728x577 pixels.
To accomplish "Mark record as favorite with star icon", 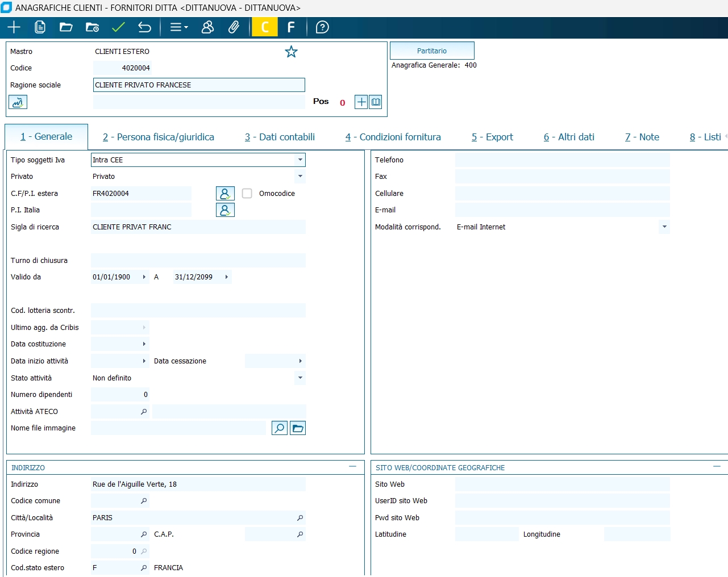I will click(291, 52).
